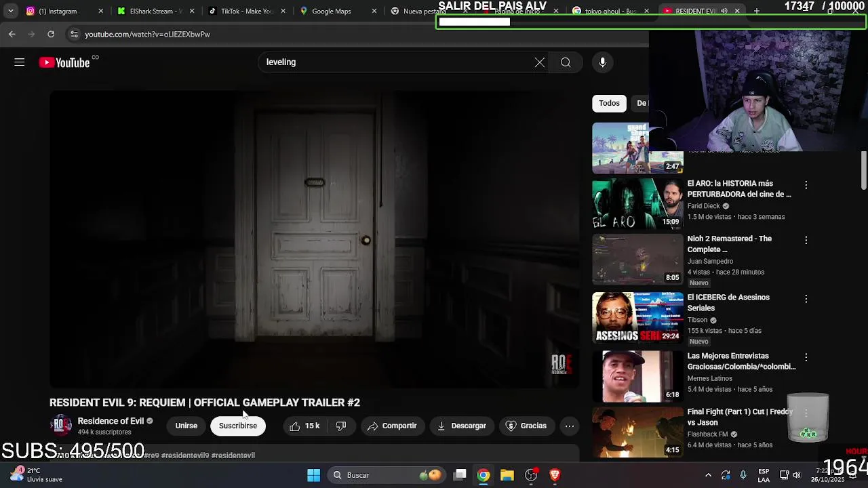
Task: Click the Suscribirse button
Action: point(238,426)
